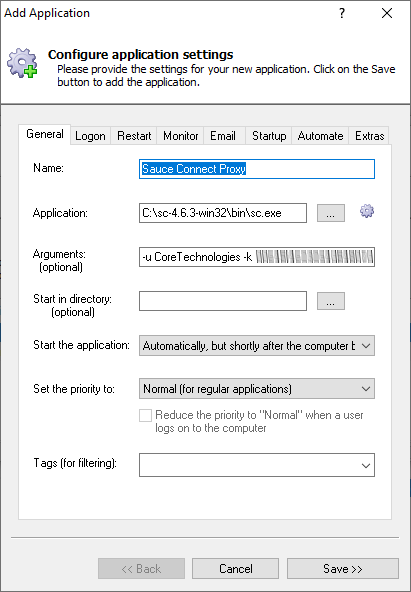Expand the Tags for filtering combo box
The height and width of the screenshot is (592, 411).
[x=257, y=465]
